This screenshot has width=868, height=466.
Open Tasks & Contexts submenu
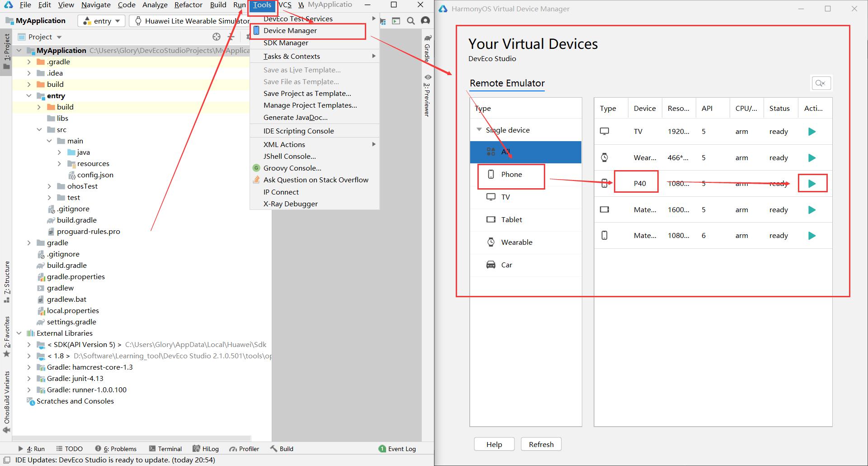(315, 57)
